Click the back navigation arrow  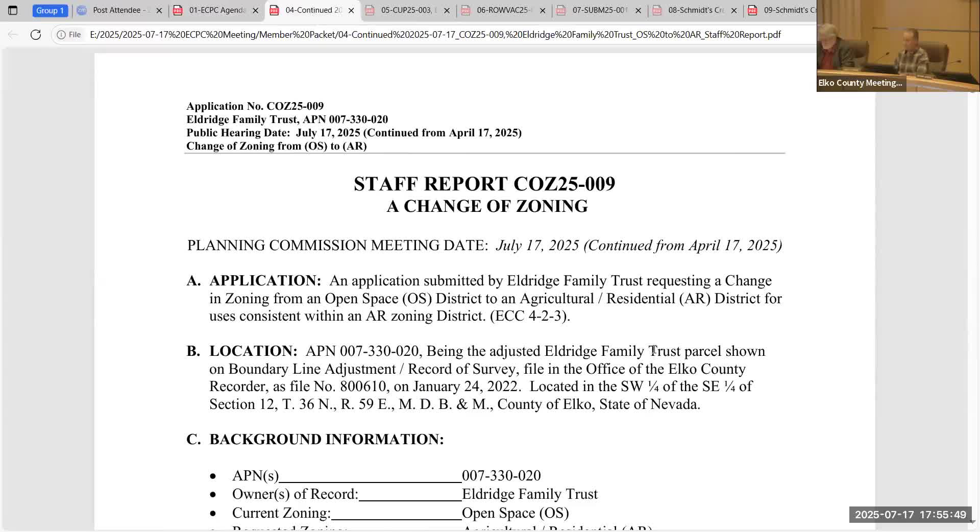point(12,34)
